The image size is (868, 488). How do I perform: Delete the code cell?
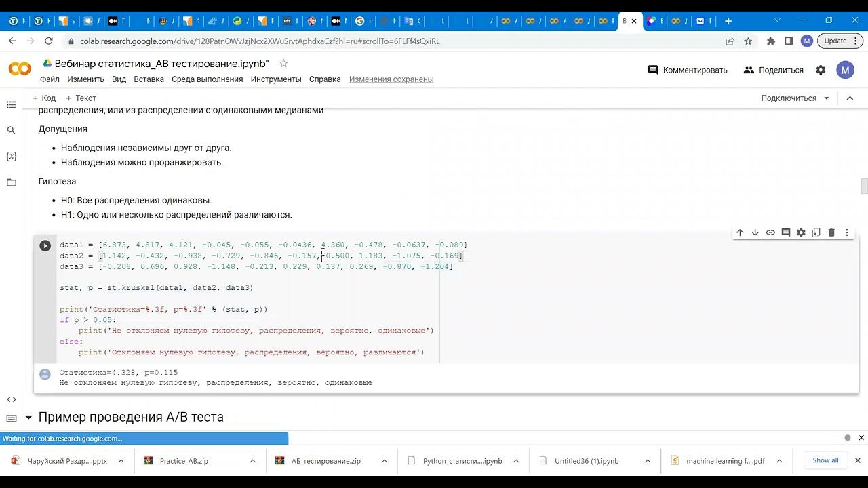[831, 232]
